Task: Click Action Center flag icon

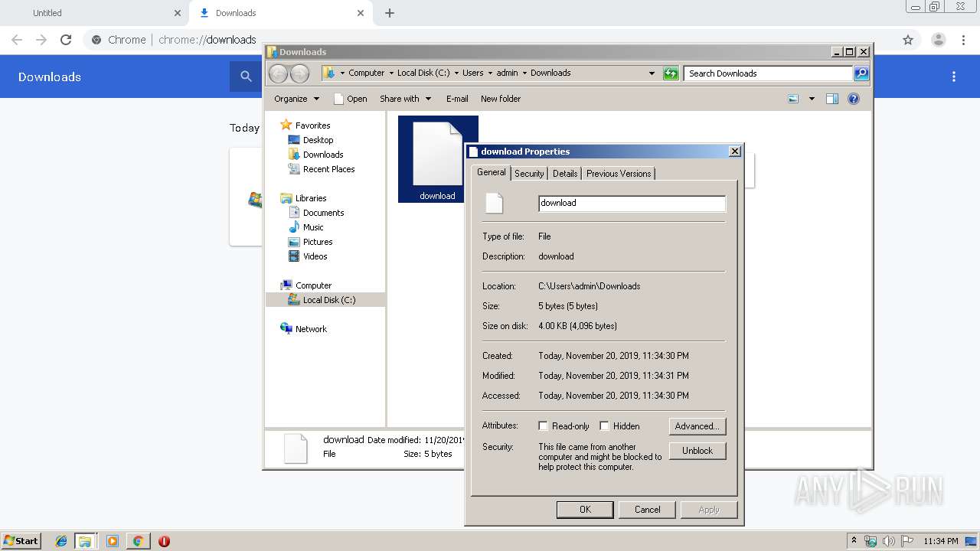Action: pos(907,541)
